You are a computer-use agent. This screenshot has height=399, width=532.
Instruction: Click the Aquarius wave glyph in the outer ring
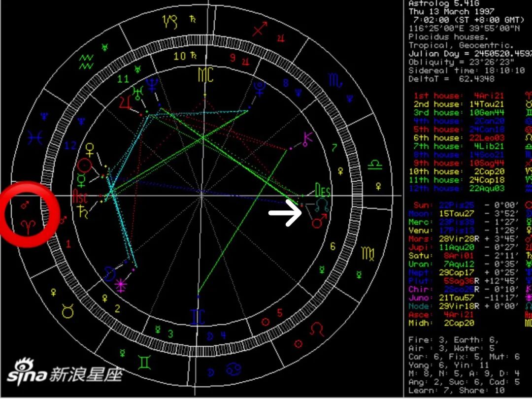[86, 62]
